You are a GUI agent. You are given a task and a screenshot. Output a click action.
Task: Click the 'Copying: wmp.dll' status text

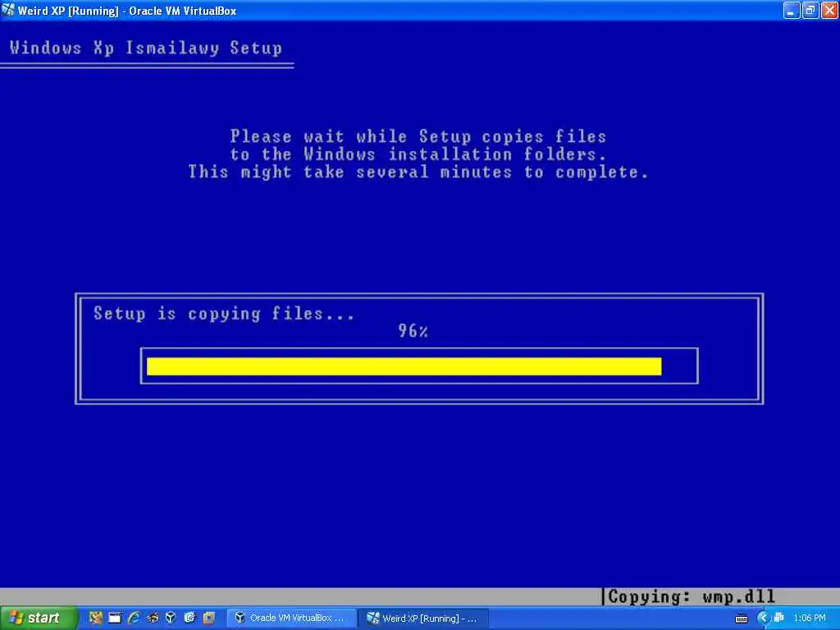coord(692,596)
